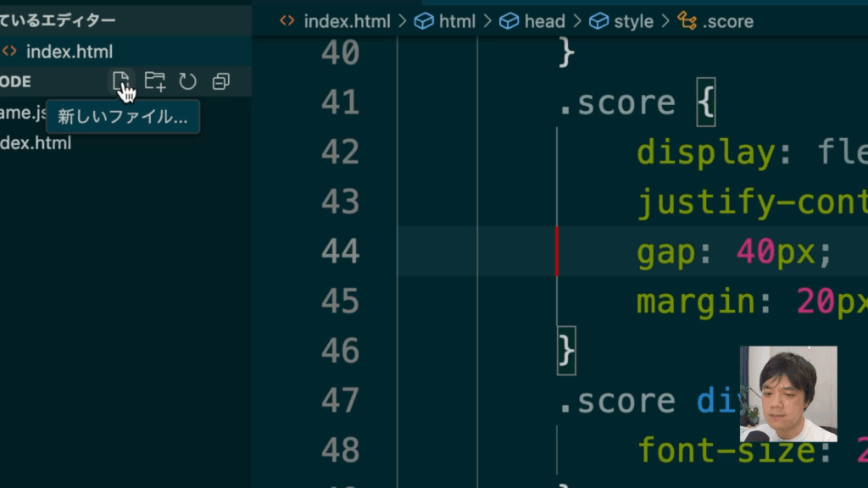Image resolution: width=868 pixels, height=488 pixels.
Task: Refresh the file explorer
Action: (187, 81)
